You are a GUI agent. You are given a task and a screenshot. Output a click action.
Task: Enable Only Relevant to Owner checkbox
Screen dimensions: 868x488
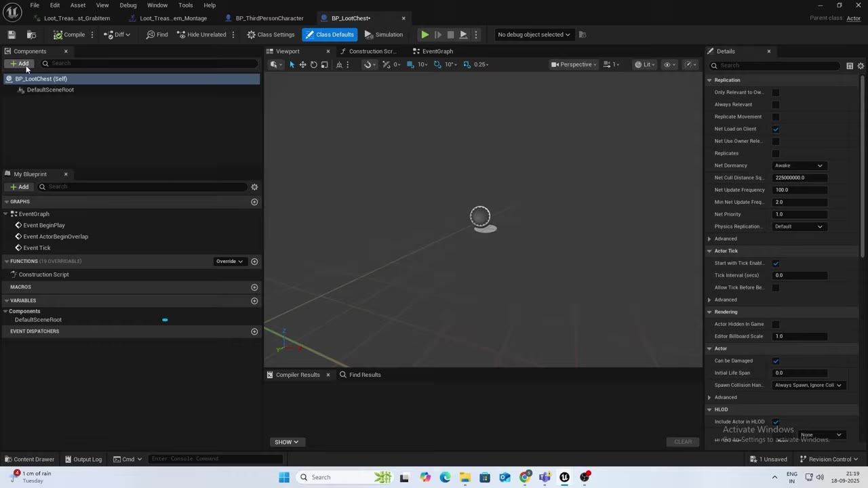776,92
